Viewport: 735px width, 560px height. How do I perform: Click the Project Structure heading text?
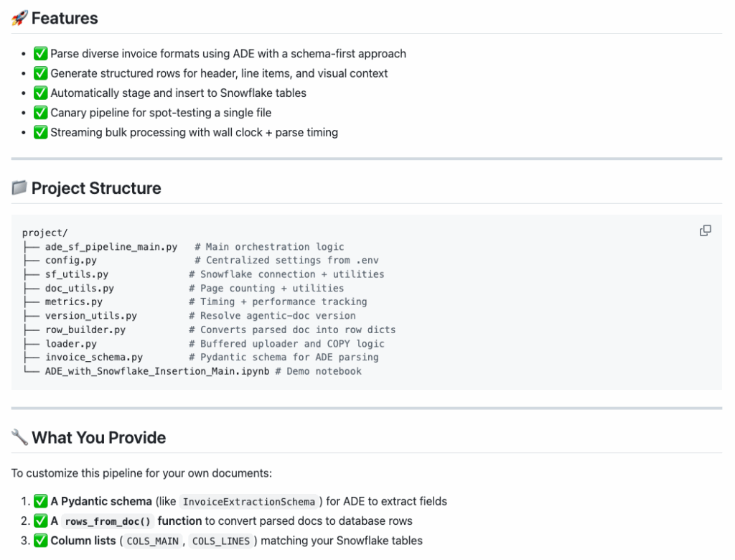pos(96,188)
